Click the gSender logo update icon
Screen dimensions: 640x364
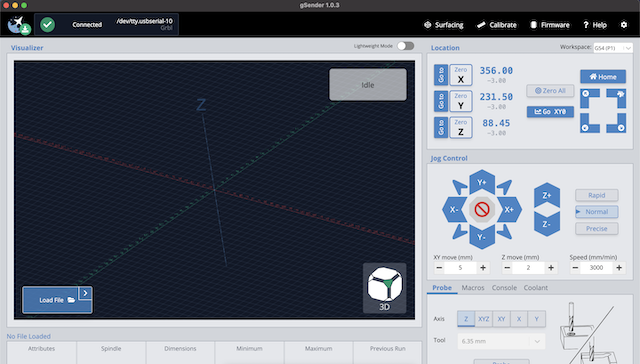click(19, 25)
